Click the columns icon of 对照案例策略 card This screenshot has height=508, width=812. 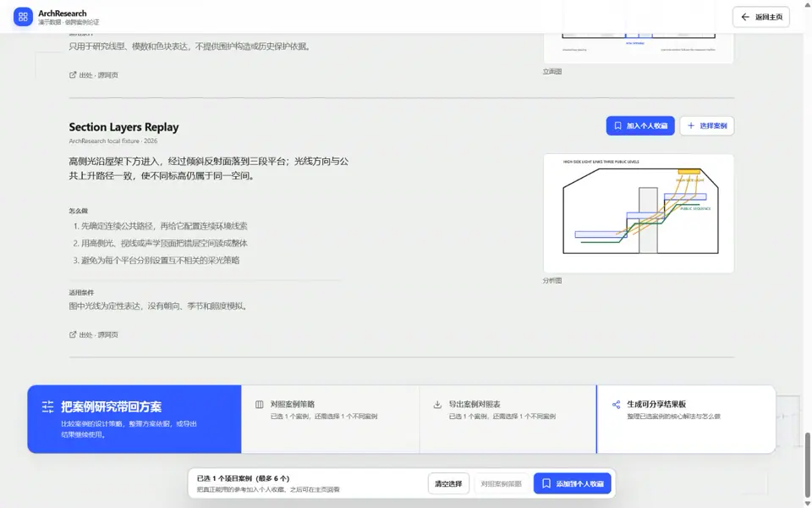tap(260, 405)
